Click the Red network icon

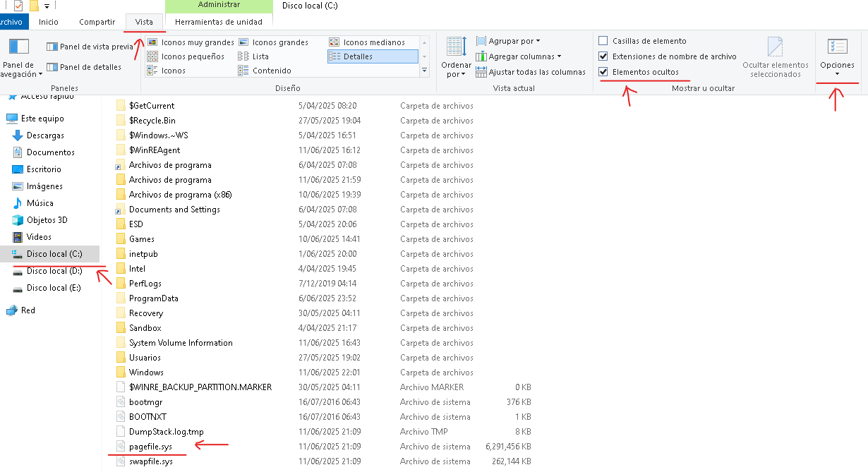tap(11, 310)
